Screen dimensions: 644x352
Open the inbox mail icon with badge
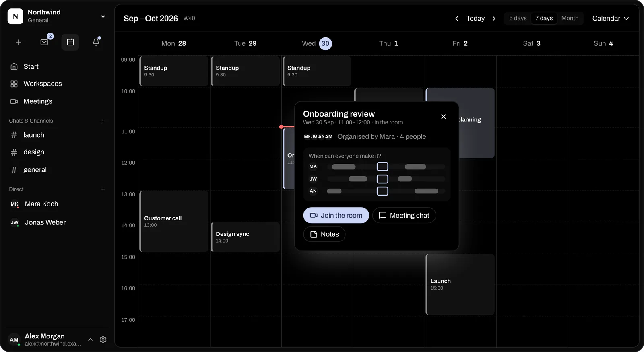(44, 42)
